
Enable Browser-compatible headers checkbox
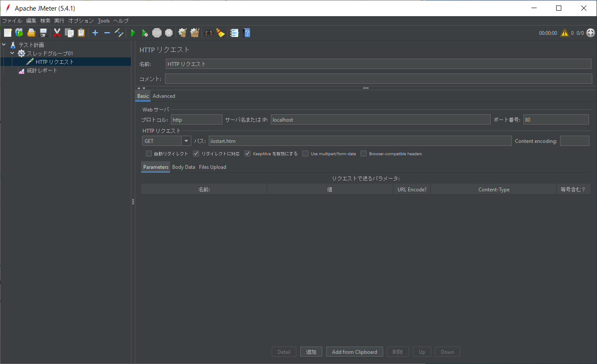coord(364,154)
